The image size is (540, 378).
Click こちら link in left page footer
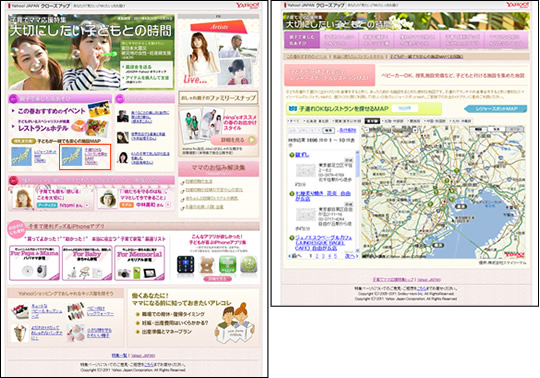(148, 364)
